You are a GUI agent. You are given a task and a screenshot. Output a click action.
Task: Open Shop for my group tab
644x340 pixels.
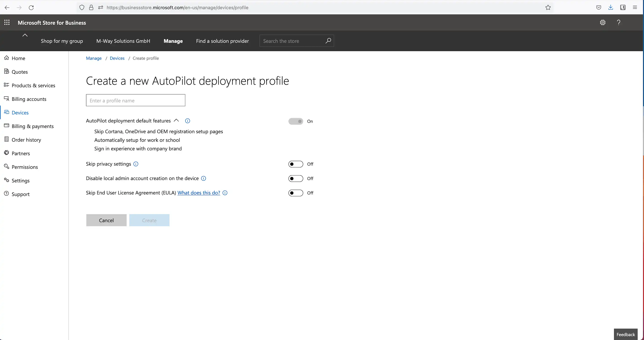click(x=62, y=41)
